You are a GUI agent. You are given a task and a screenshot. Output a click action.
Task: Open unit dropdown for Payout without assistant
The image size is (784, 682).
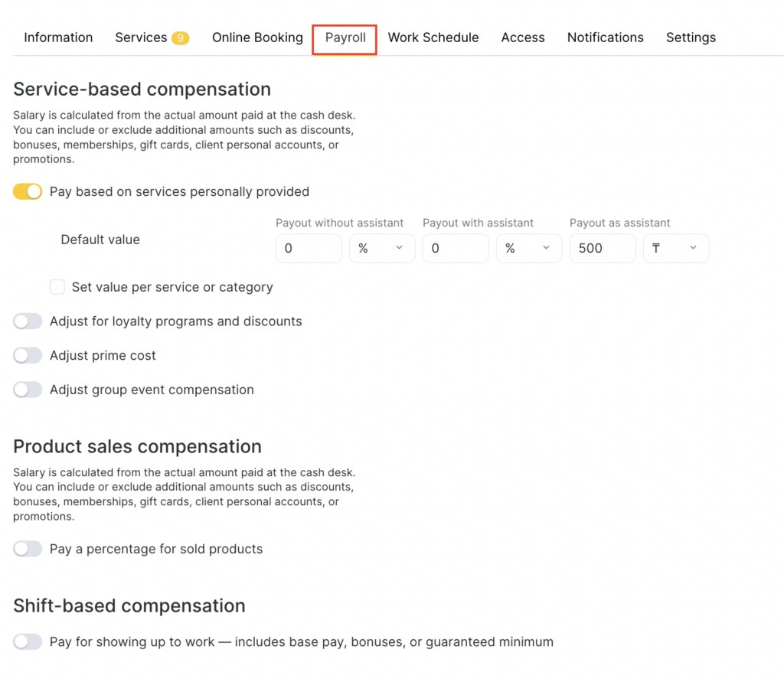point(382,249)
